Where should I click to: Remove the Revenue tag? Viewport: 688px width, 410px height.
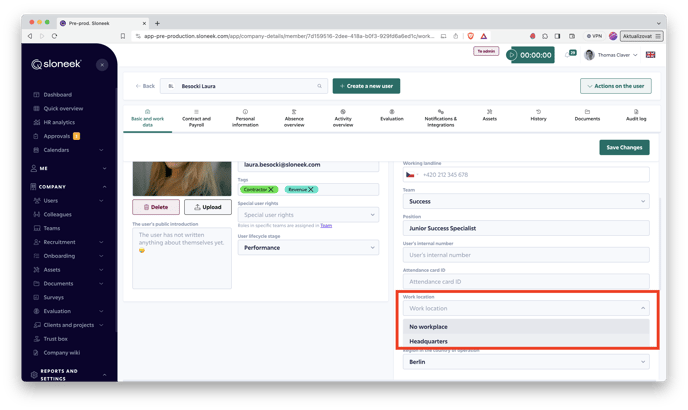[311, 190]
